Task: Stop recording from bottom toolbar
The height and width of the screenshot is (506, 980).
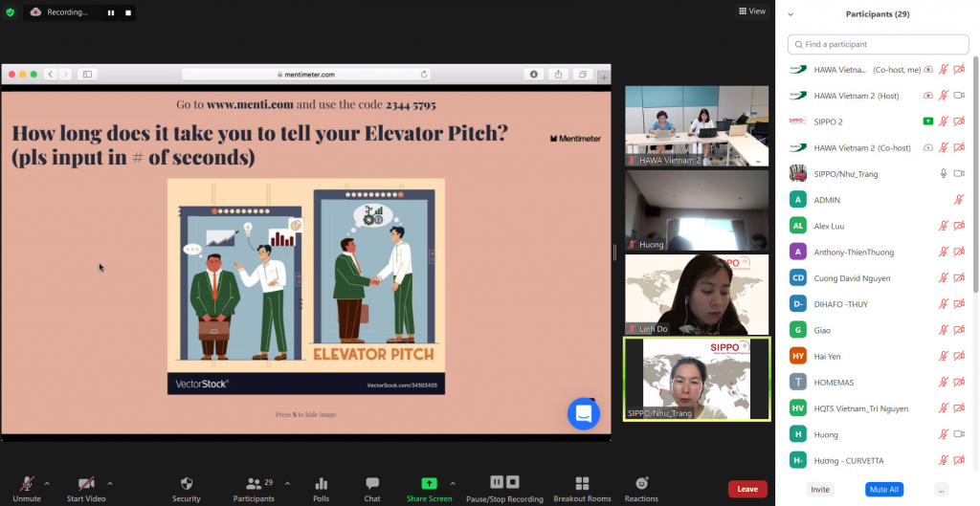Action: click(x=513, y=482)
